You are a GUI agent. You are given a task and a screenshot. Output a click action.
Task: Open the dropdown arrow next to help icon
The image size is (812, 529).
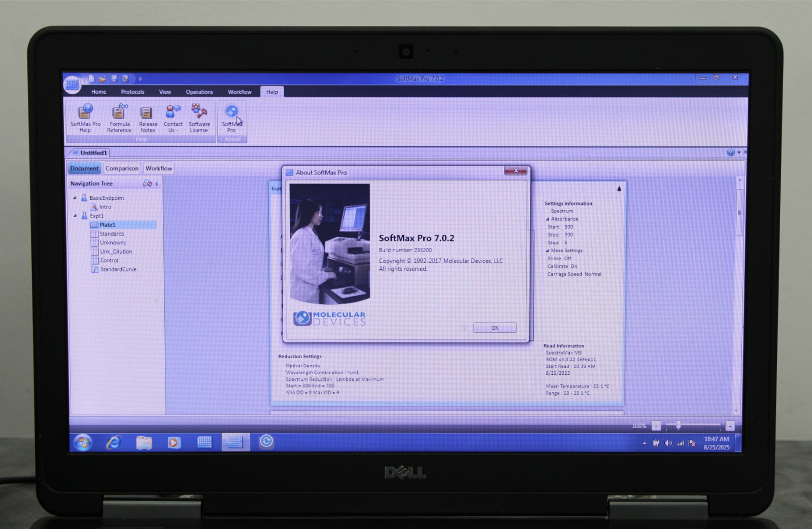coord(739,152)
